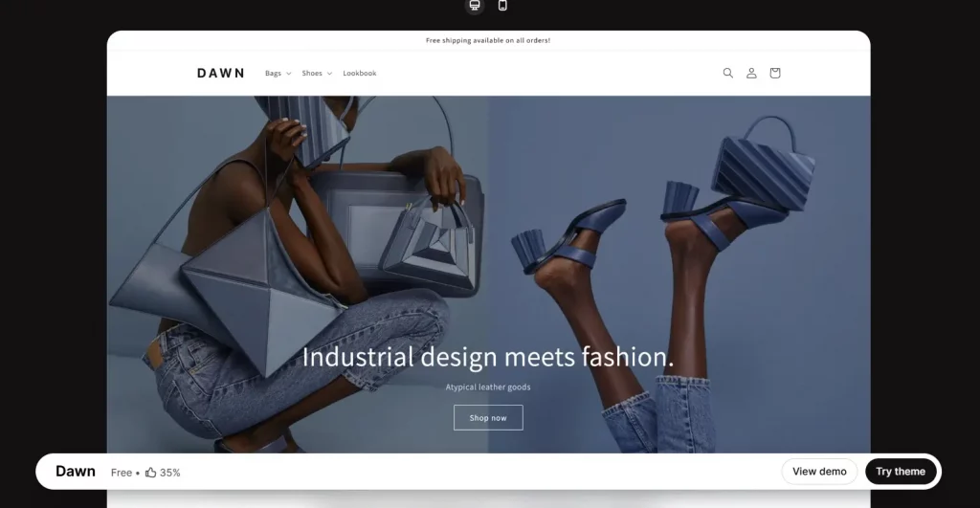
Task: Open the Lookbook menu item
Action: tap(360, 73)
